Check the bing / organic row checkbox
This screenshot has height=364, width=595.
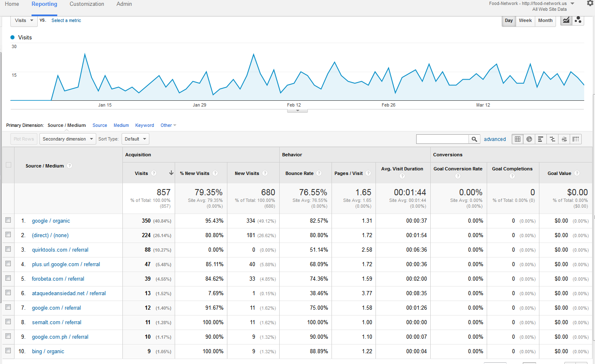(x=8, y=351)
